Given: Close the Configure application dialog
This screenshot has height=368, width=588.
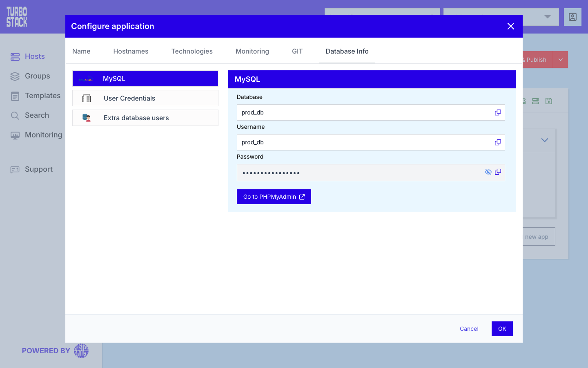Looking at the screenshot, I should [x=511, y=26].
